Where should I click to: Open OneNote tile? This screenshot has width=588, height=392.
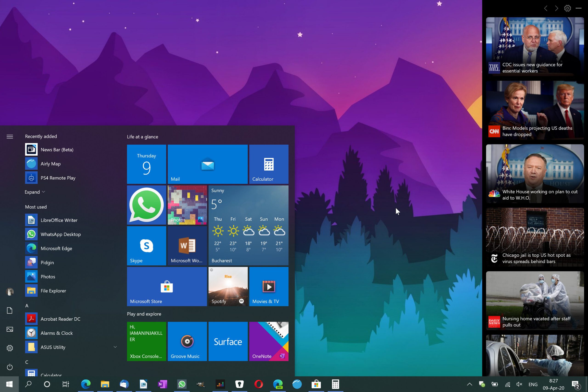[x=269, y=341]
